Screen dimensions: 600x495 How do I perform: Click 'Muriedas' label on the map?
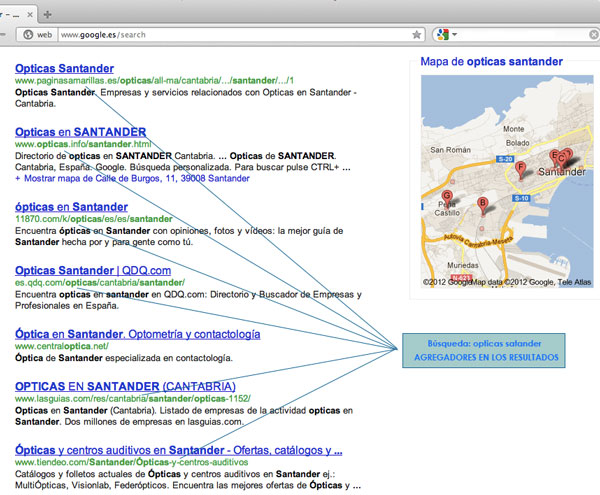(x=463, y=265)
